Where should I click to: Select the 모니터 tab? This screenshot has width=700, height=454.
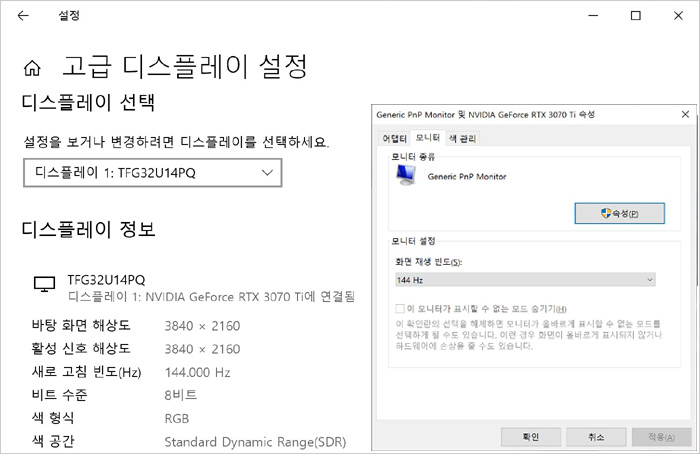[x=428, y=137]
